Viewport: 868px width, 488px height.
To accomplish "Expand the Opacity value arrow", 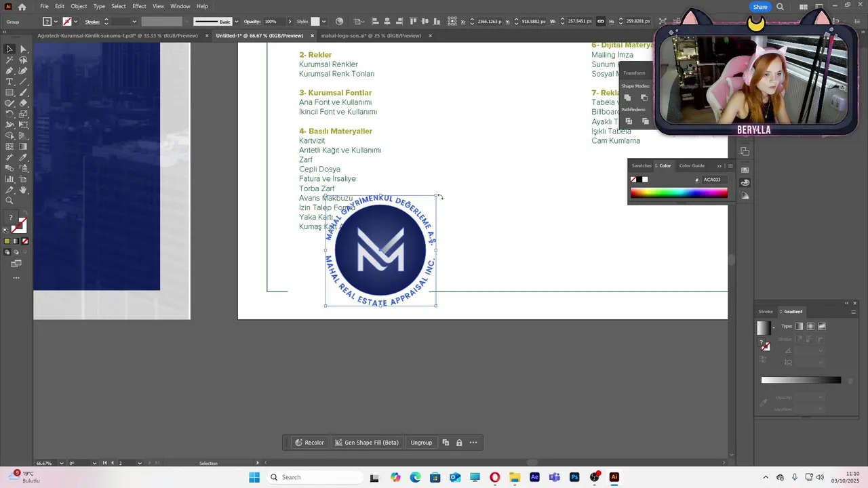I will pos(290,22).
